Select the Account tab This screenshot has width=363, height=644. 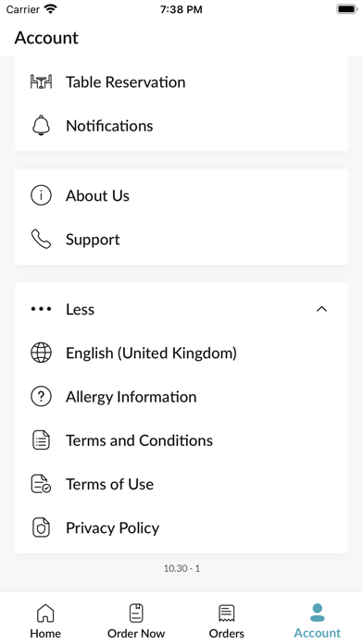pos(318,621)
